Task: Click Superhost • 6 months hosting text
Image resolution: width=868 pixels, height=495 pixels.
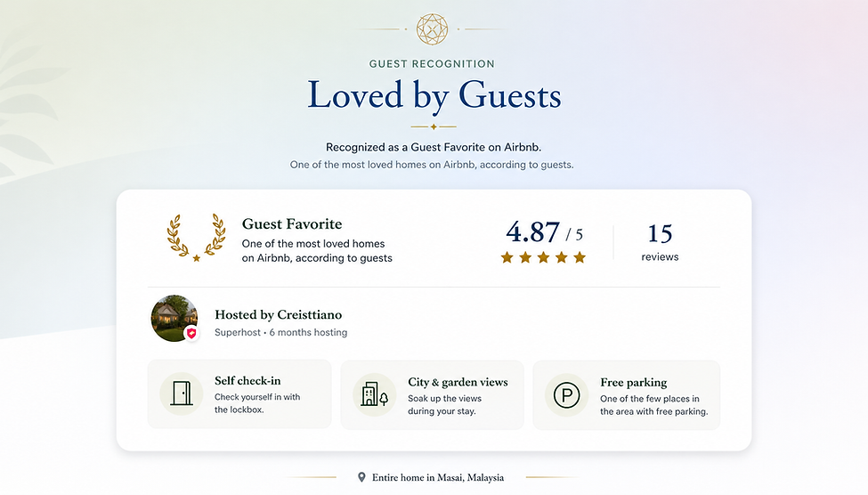Action: pyautogui.click(x=281, y=332)
